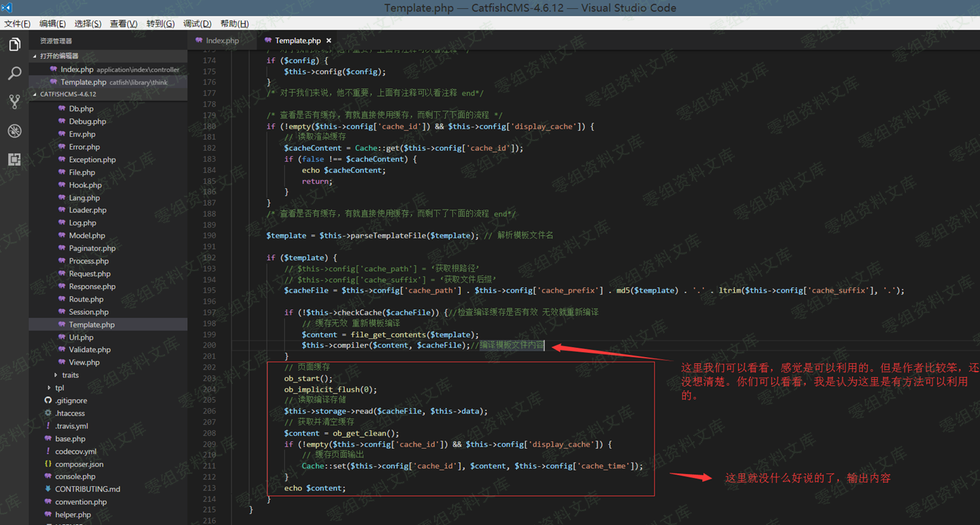This screenshot has width=980, height=525.
Task: Open the Debug view icon
Action: (x=15, y=131)
